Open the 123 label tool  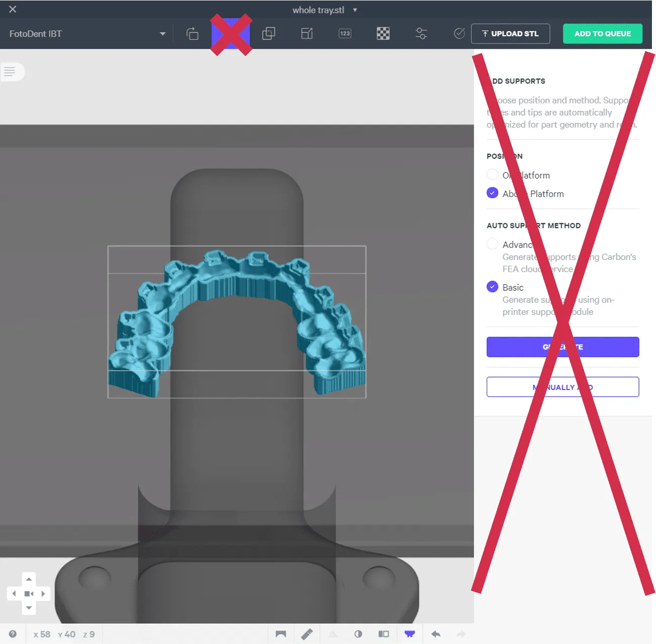tap(345, 34)
